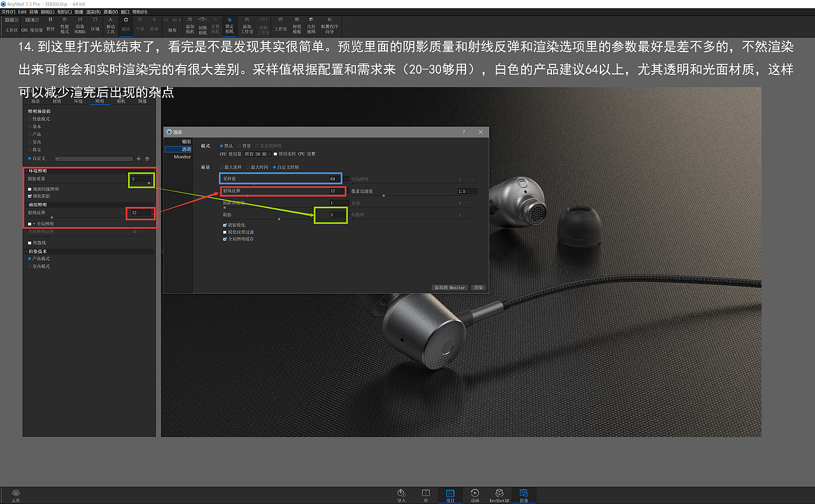Screen dimensions: 815x504
Task: Toggle performance mode (性能模式)
Action: 64,25
